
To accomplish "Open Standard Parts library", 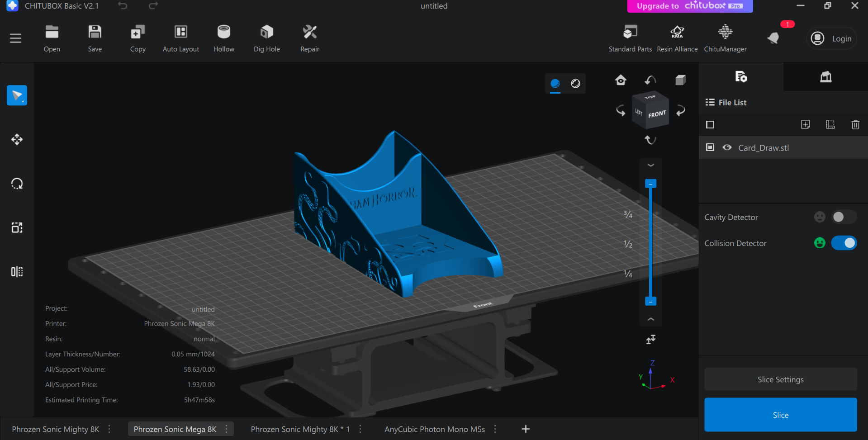I will (x=630, y=38).
